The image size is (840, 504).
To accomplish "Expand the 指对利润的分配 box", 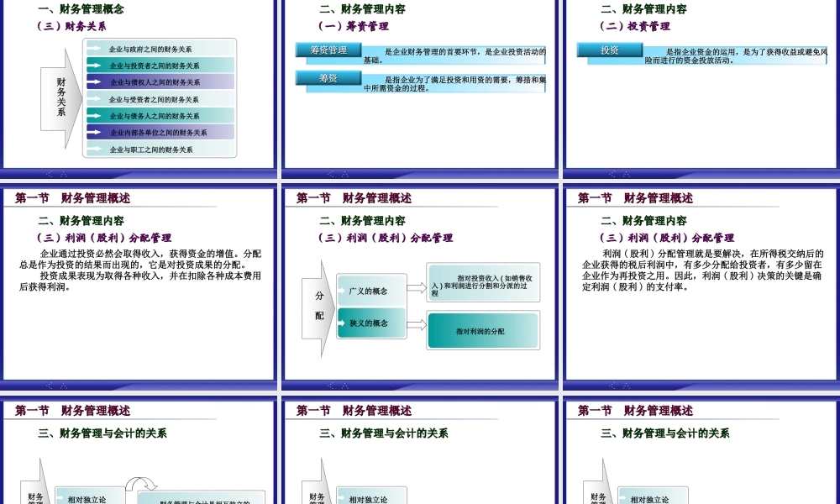I will [x=482, y=330].
